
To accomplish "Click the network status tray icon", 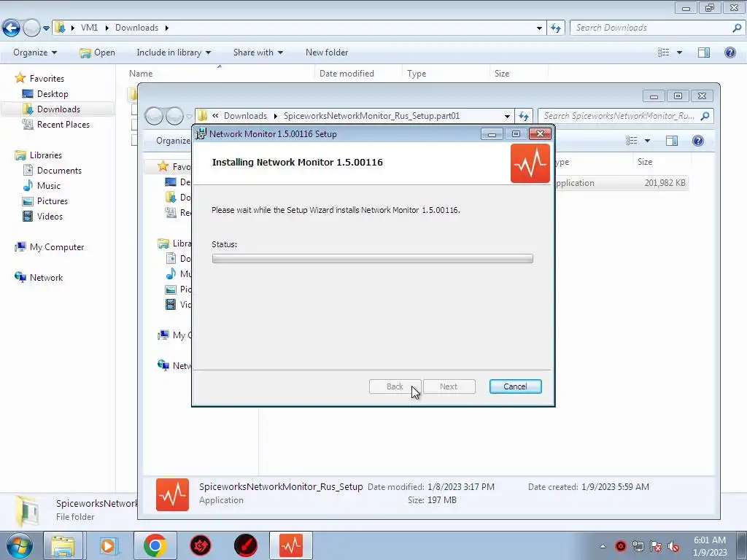I will tap(638, 546).
